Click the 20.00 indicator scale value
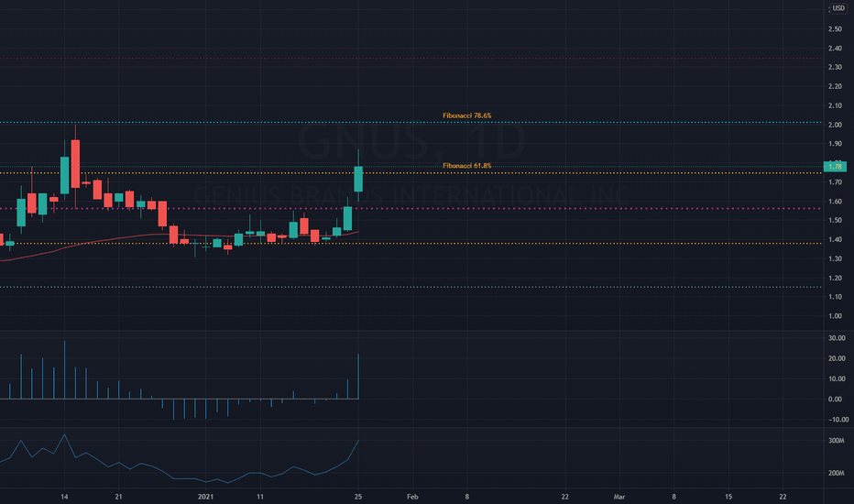The height and width of the screenshot is (504, 854). [x=837, y=358]
